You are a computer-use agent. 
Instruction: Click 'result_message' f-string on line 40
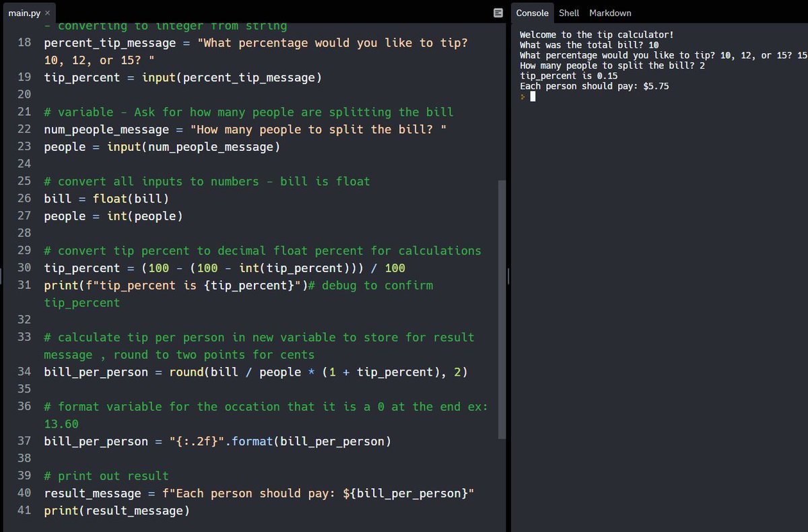pyautogui.click(x=259, y=494)
